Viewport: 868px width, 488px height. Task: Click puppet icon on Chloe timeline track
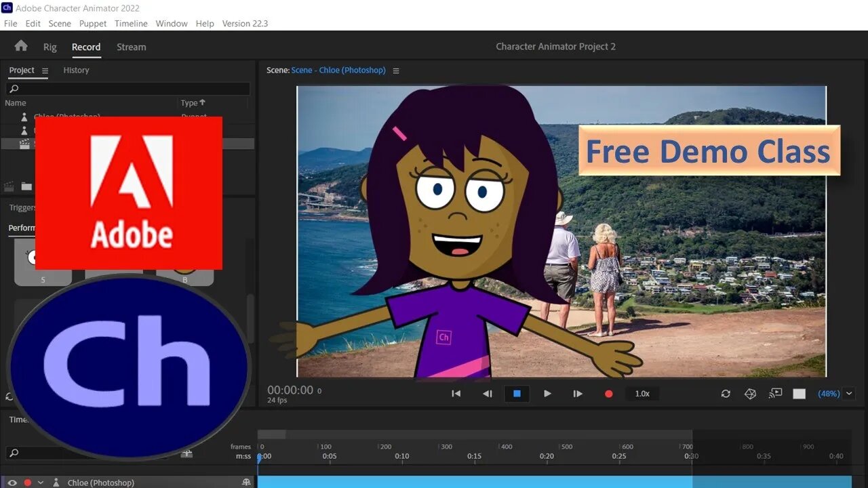coord(56,483)
